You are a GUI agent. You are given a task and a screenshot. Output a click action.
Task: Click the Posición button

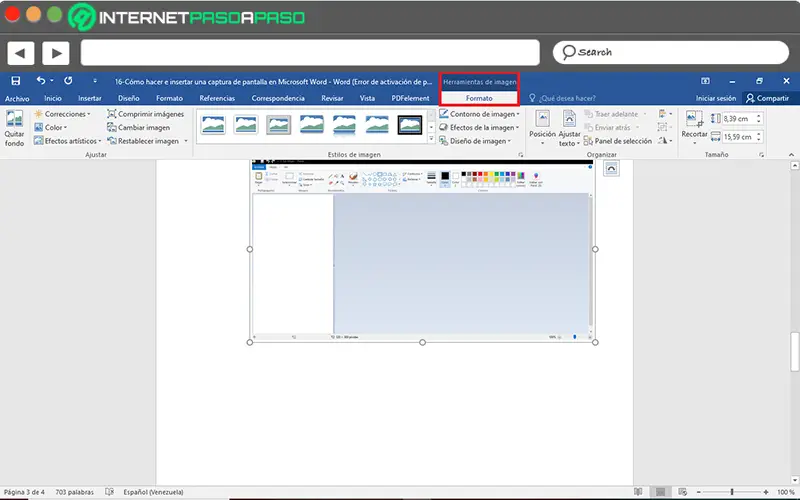pyautogui.click(x=542, y=129)
